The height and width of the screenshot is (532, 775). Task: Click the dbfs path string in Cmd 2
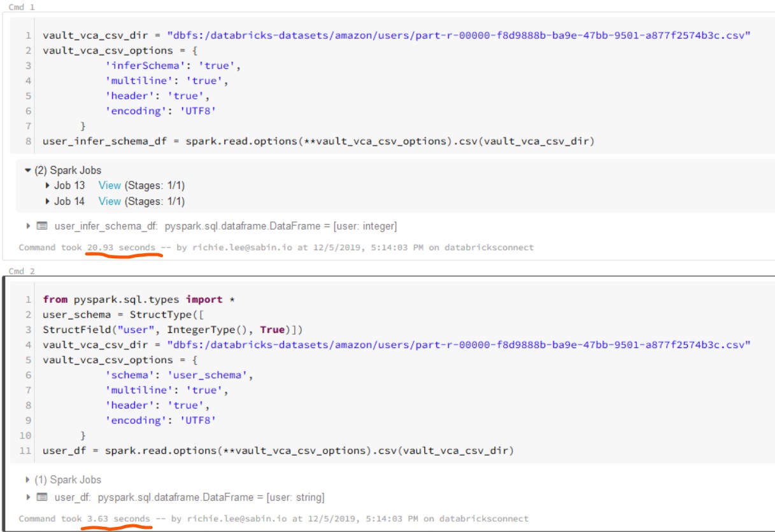(x=459, y=344)
